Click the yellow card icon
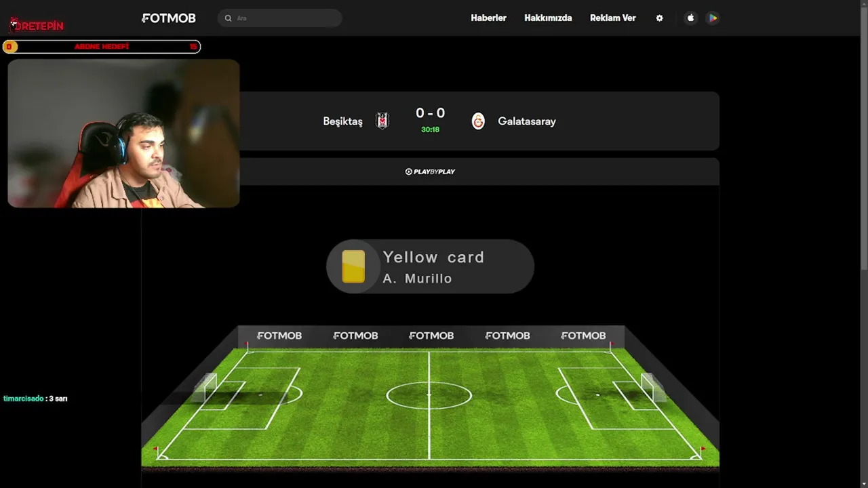The height and width of the screenshot is (488, 868). click(353, 266)
